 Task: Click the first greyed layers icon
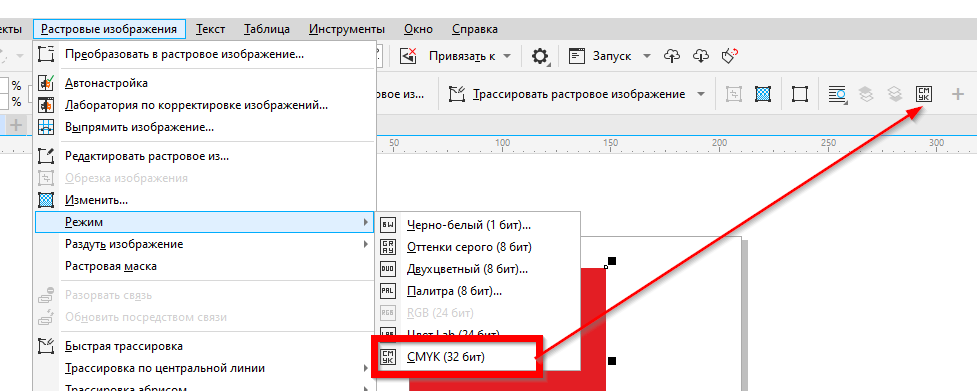click(x=865, y=94)
